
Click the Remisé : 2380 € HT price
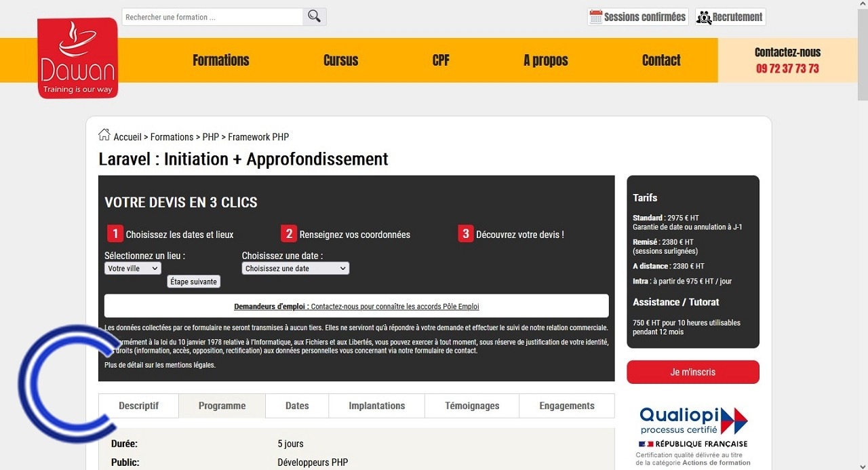(663, 242)
